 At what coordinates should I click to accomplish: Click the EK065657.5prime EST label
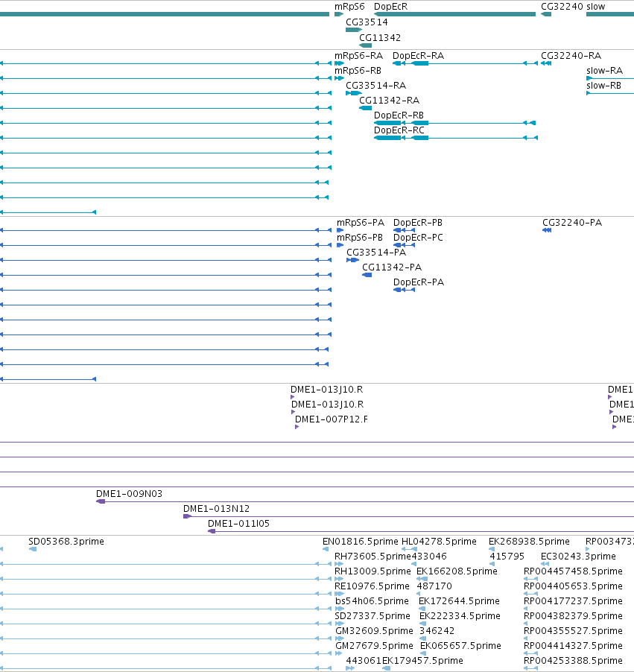(x=460, y=646)
